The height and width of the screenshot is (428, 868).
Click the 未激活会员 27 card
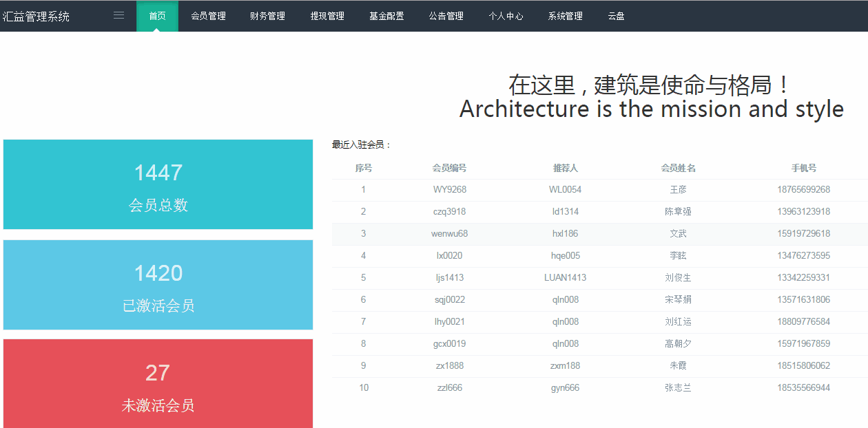pos(158,384)
